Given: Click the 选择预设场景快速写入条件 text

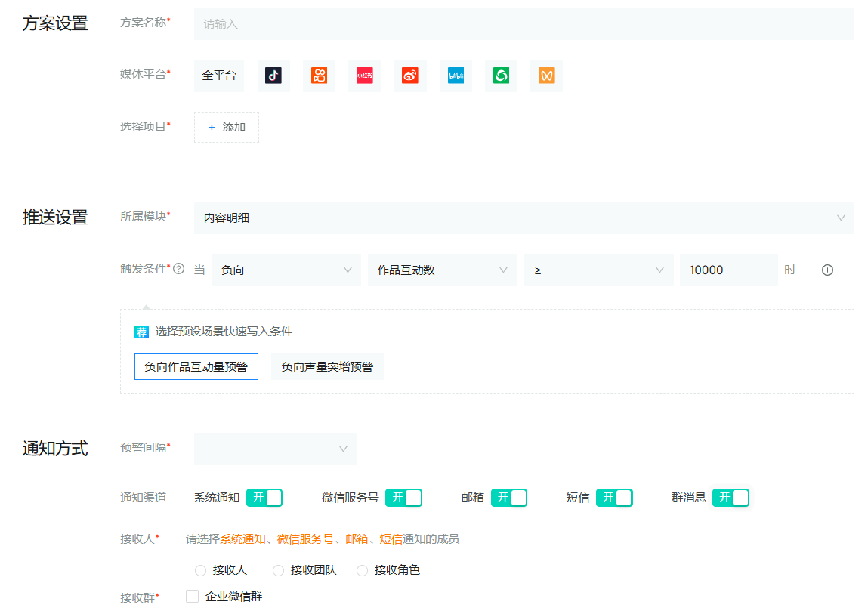Looking at the screenshot, I should point(224,332).
